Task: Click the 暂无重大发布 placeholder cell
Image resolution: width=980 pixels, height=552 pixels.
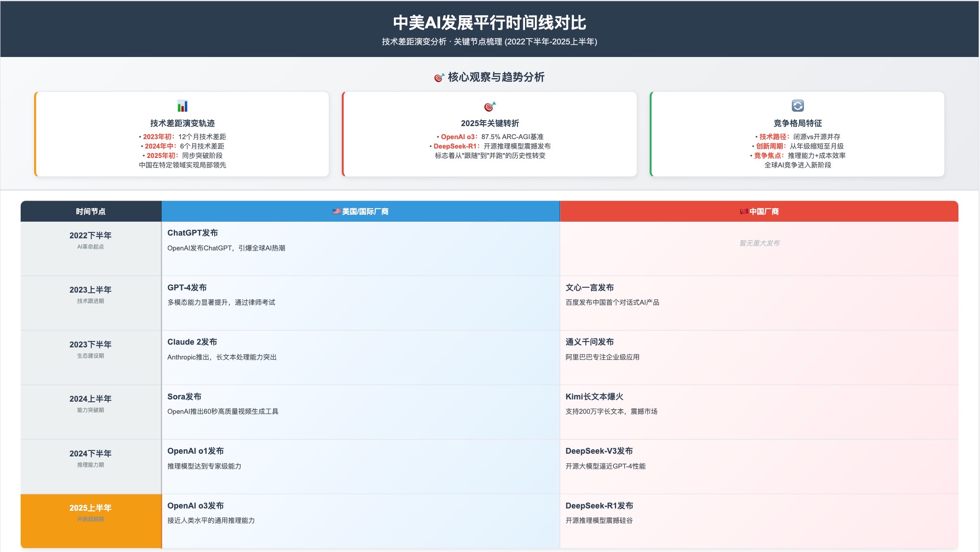Action: [x=759, y=243]
